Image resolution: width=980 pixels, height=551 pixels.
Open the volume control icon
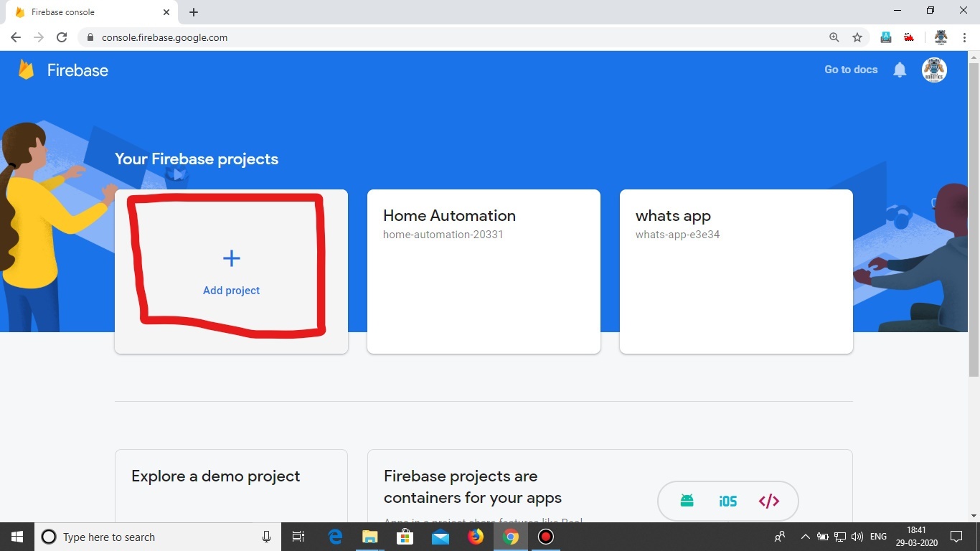(x=857, y=537)
